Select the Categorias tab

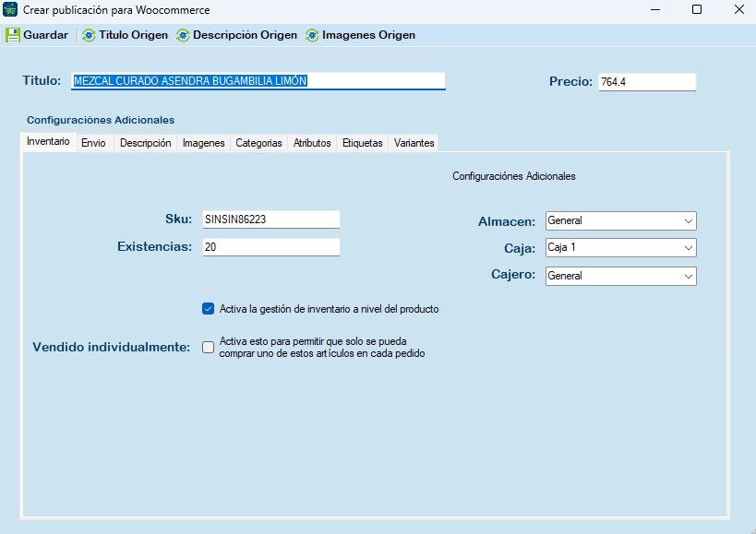pos(258,143)
